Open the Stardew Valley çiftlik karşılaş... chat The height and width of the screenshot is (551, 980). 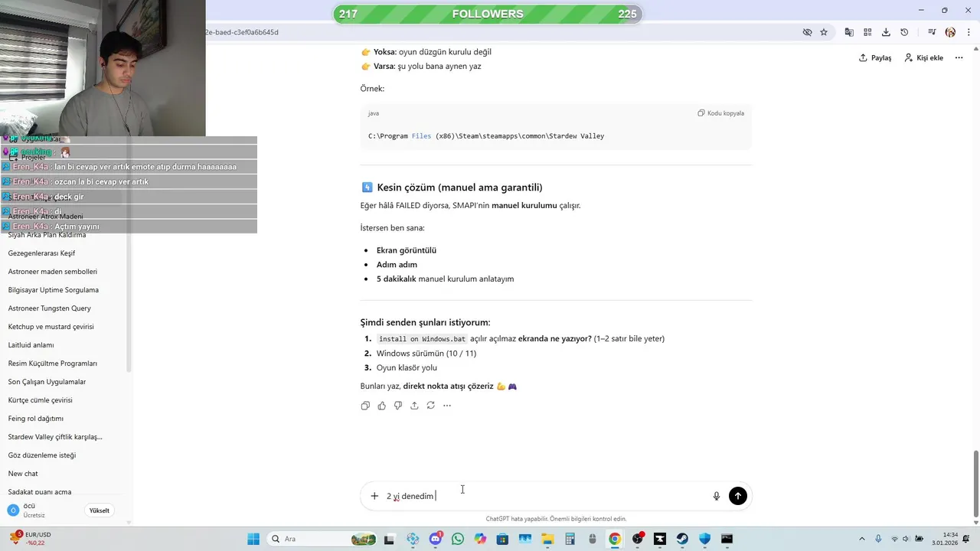point(55,437)
